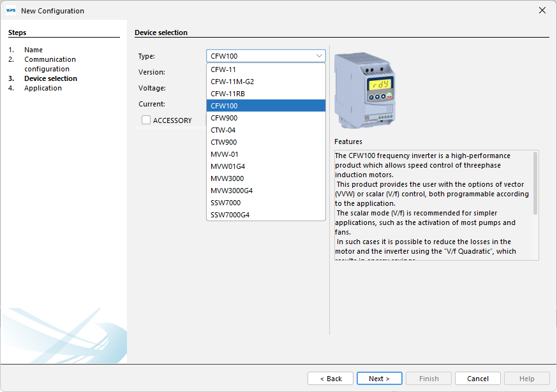Choose CFW-11M-G2 in the dropdown list
This screenshot has width=557, height=392.
265,82
